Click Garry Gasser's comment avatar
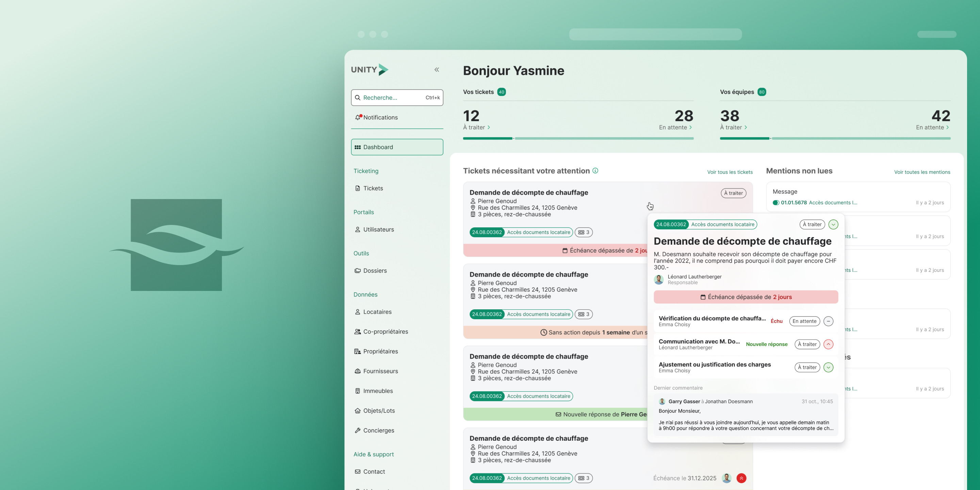The height and width of the screenshot is (490, 980). point(662,402)
